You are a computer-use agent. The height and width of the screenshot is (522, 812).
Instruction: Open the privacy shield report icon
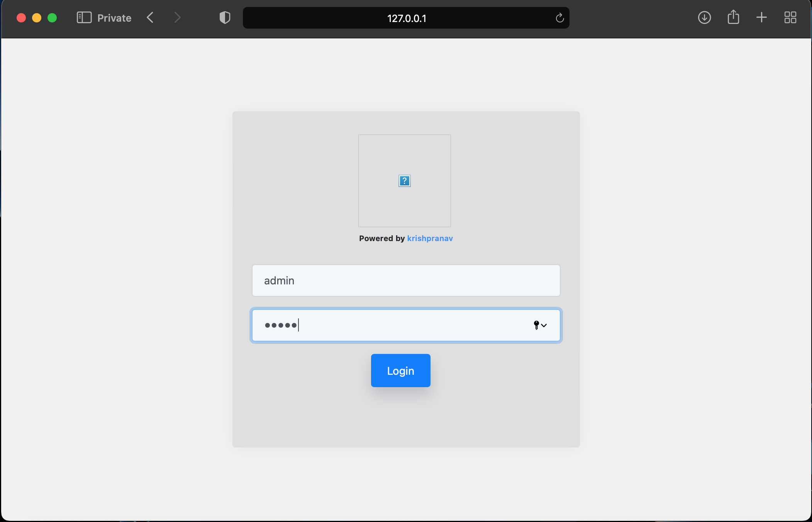(x=225, y=18)
